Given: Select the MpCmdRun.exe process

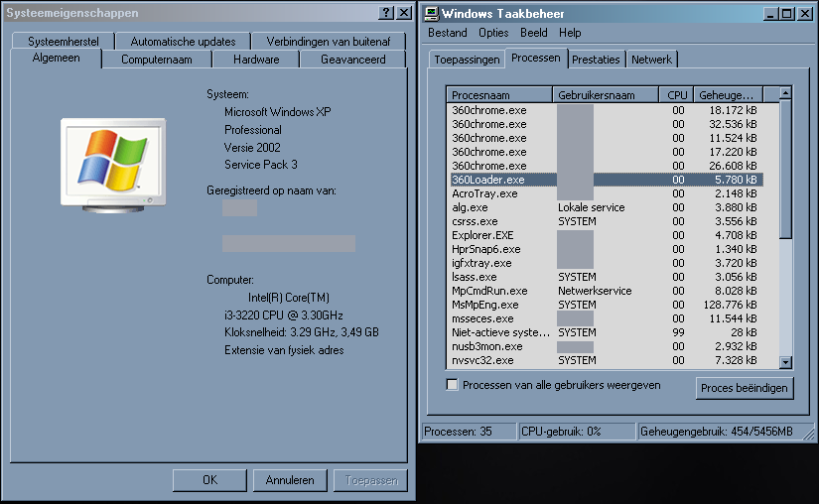Looking at the screenshot, I should click(x=607, y=291).
